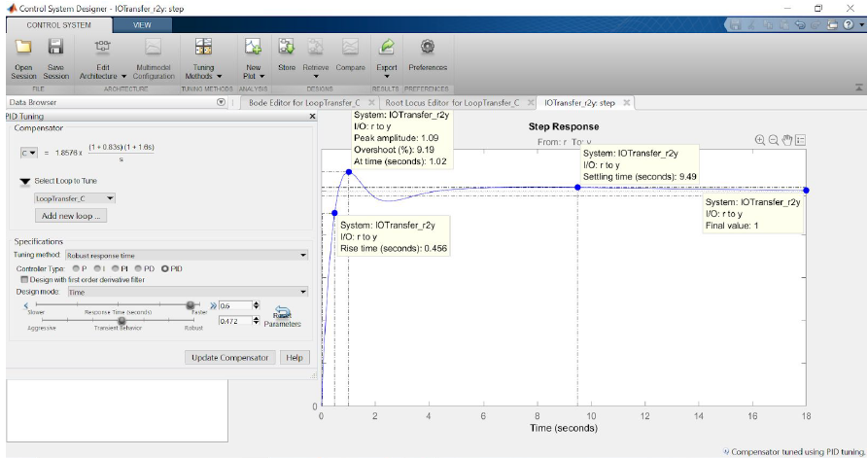
Task: Open the Tuning method dropdown
Action: [x=187, y=255]
